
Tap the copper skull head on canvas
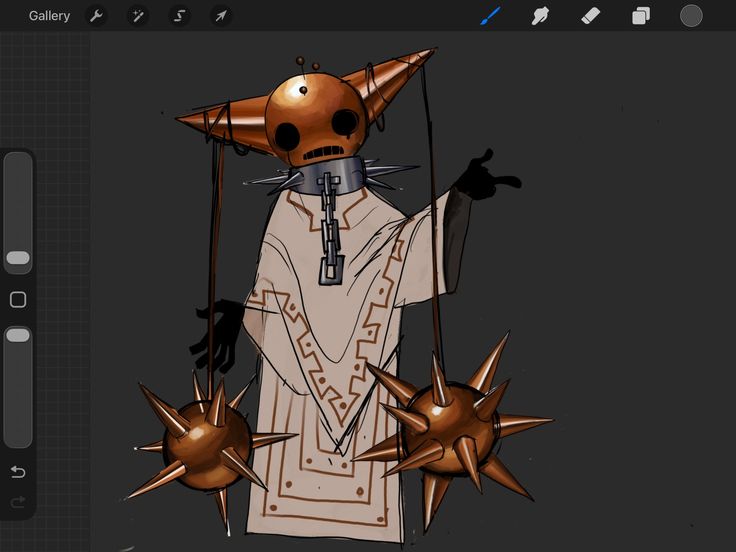tap(315, 120)
